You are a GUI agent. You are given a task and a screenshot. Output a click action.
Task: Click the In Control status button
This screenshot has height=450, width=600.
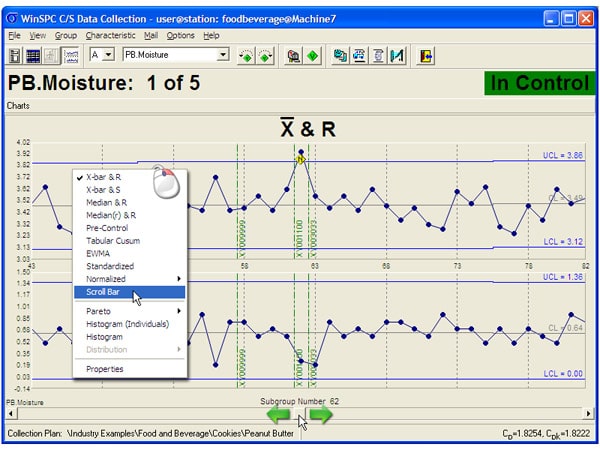540,83
